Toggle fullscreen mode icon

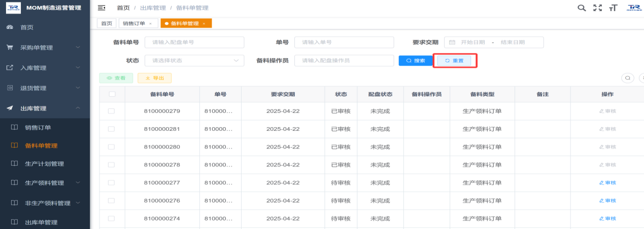[597, 8]
